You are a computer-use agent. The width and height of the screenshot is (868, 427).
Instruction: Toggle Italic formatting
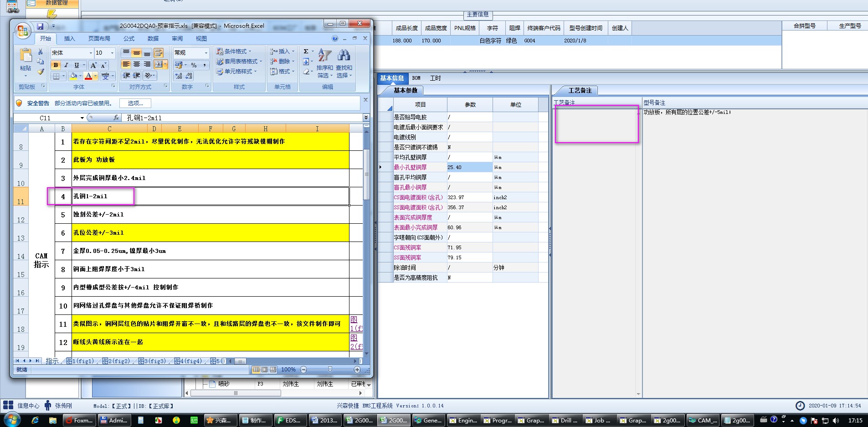(x=66, y=65)
